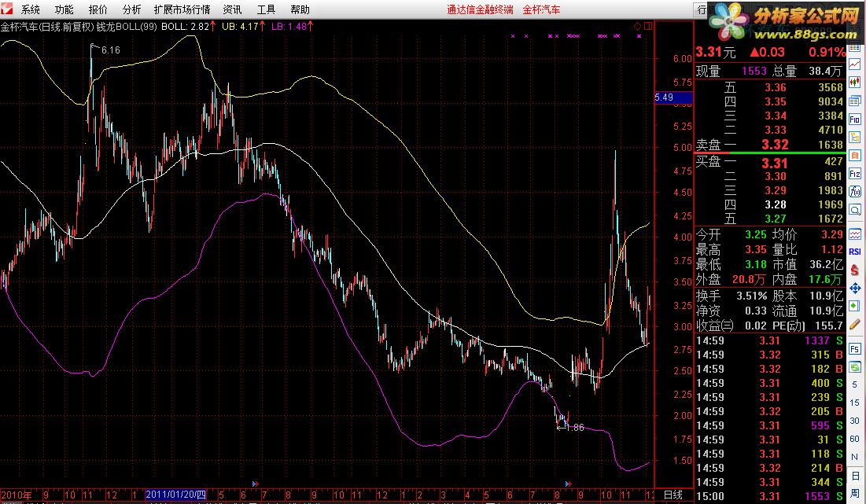Select the pencil drawing tool icon
Image resolution: width=866 pixels, height=504 pixels.
pos(854,324)
